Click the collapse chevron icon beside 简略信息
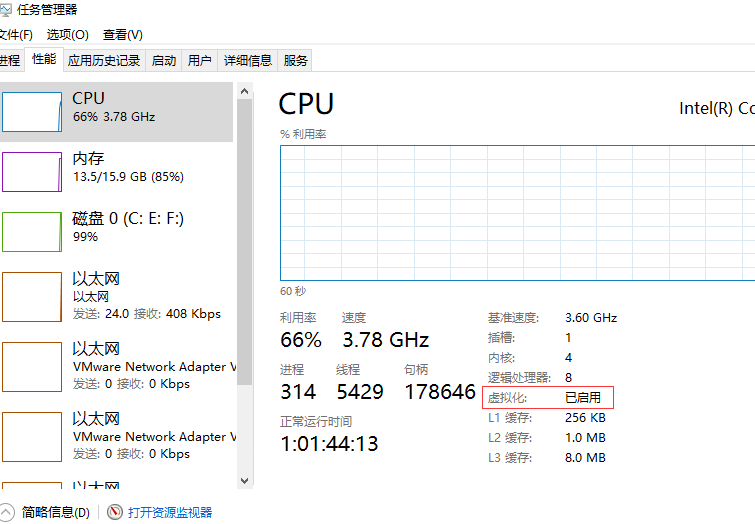The width and height of the screenshot is (755, 524). click(x=6, y=512)
